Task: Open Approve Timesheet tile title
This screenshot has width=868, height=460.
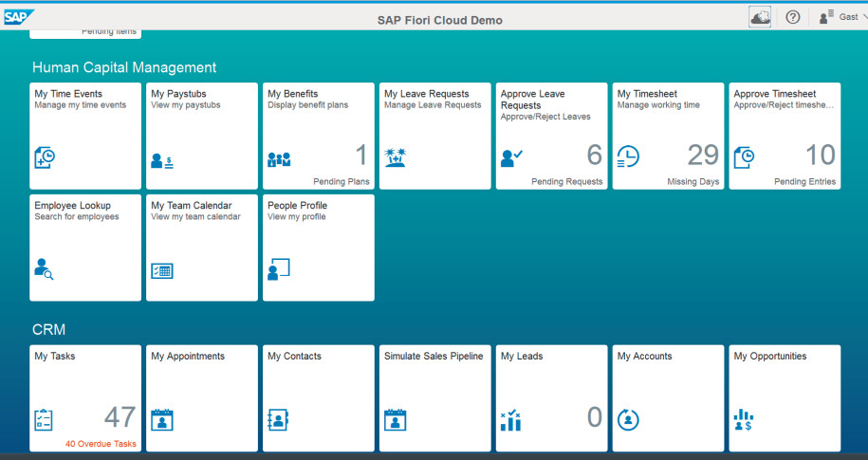Action: point(774,94)
